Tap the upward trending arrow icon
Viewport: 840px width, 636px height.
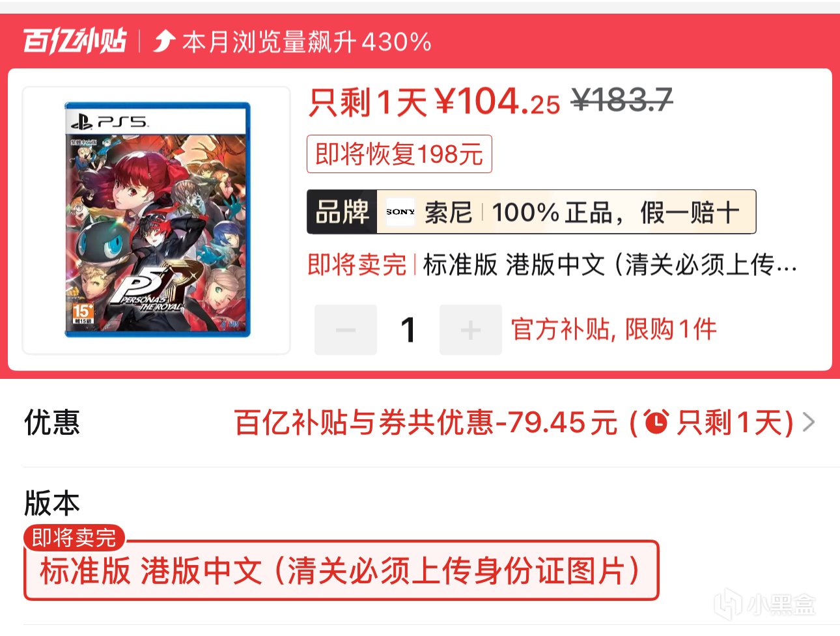point(164,42)
